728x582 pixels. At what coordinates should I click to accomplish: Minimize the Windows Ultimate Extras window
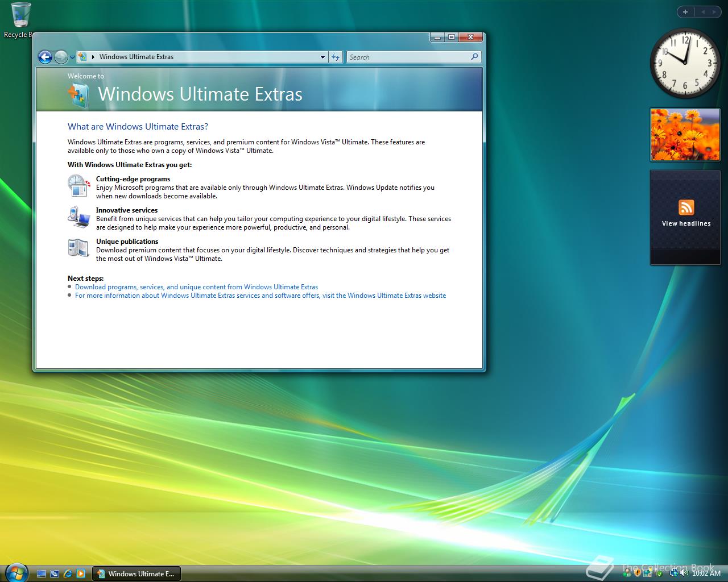(437, 38)
